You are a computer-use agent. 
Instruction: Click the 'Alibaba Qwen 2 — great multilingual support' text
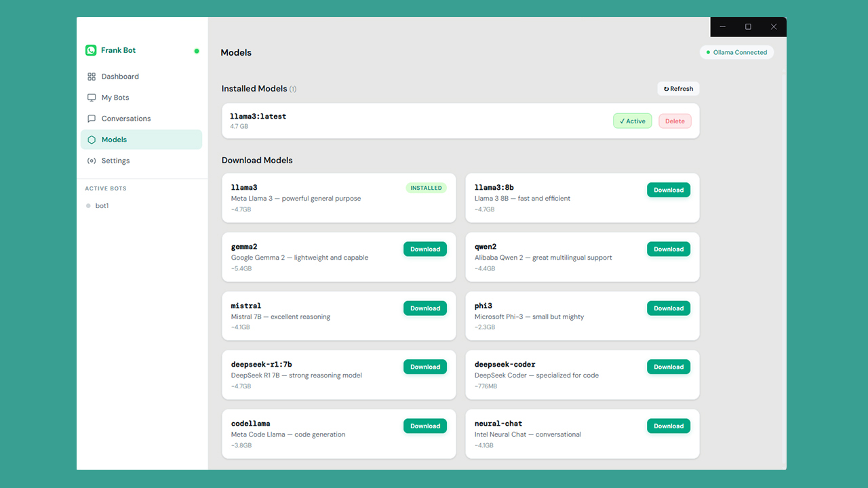[543, 258]
